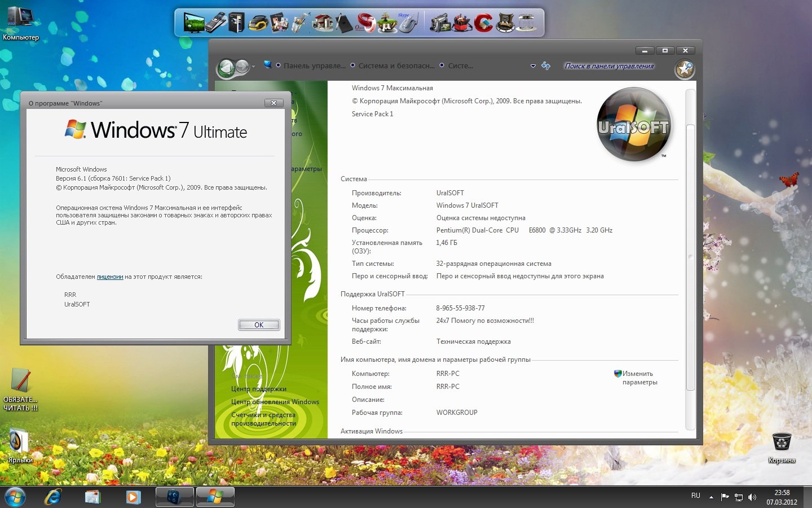Click the RU language indicator
The image size is (812, 508).
pos(696,496)
